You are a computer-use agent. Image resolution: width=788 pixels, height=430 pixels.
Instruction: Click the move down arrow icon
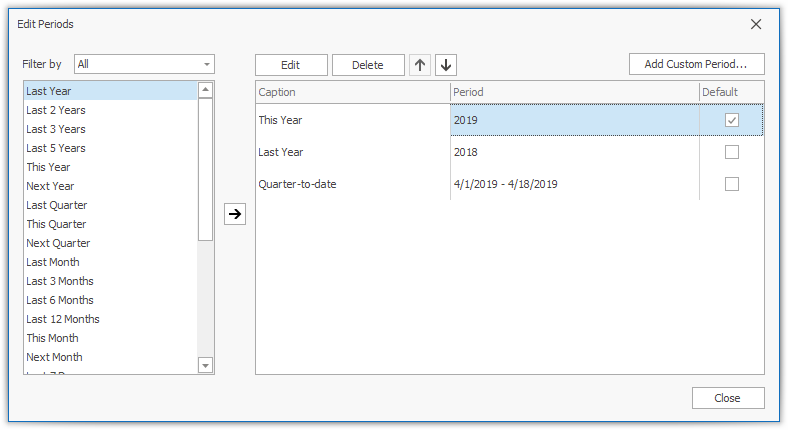click(x=446, y=65)
